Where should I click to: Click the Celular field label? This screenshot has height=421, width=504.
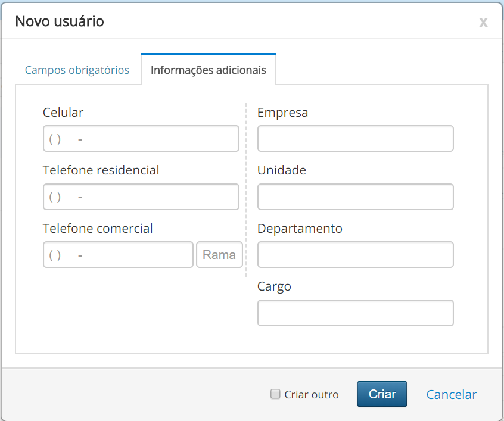tap(63, 112)
